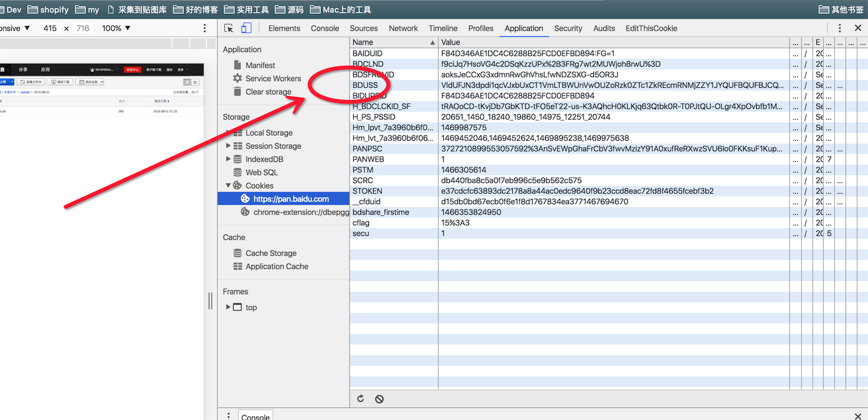Open the shopify bookmarks folder
Viewport: 868px width, 420px height.
pos(48,10)
